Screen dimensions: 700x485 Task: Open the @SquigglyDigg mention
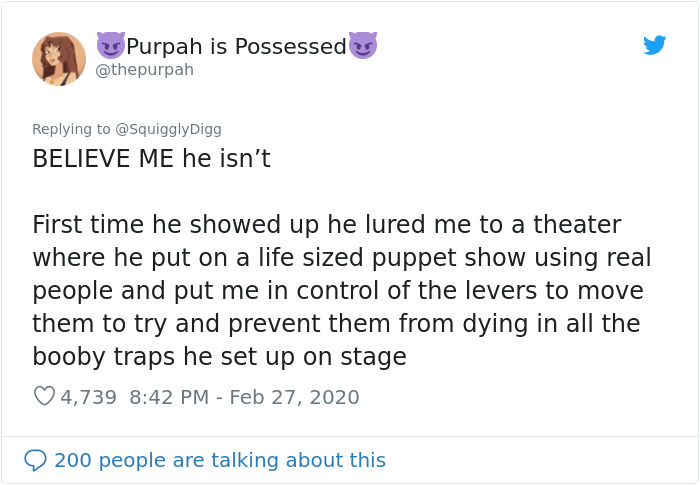(x=169, y=129)
